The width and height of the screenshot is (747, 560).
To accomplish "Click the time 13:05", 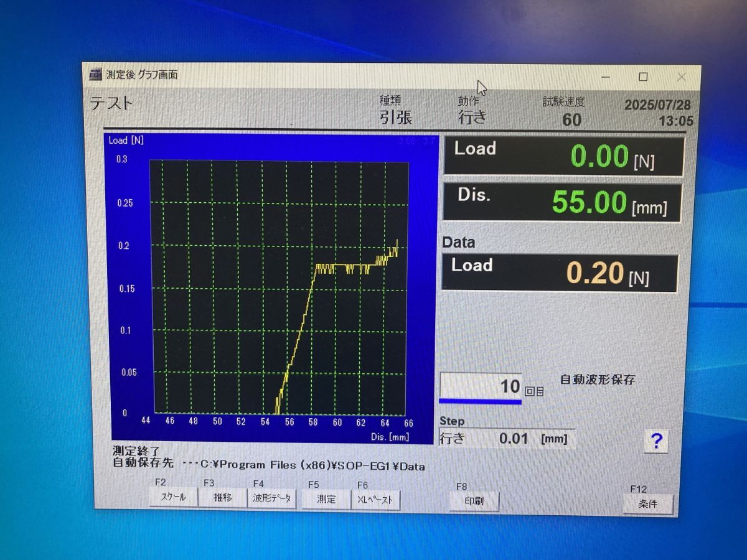I will (x=675, y=121).
